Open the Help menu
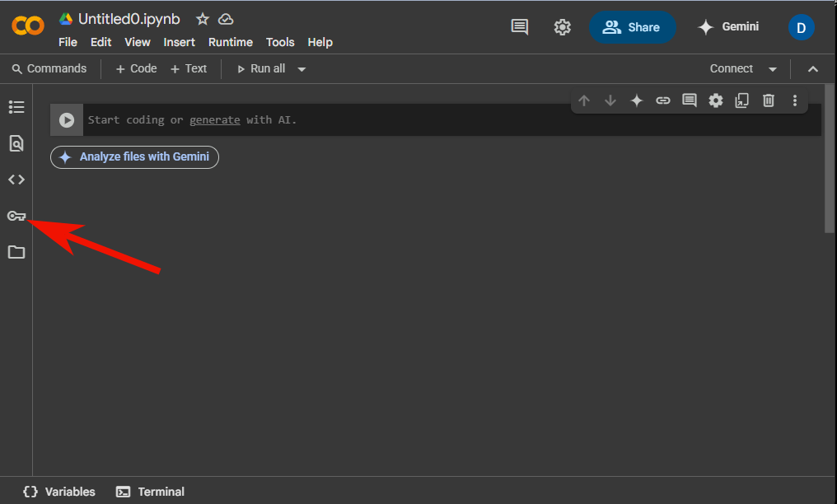 (x=320, y=42)
